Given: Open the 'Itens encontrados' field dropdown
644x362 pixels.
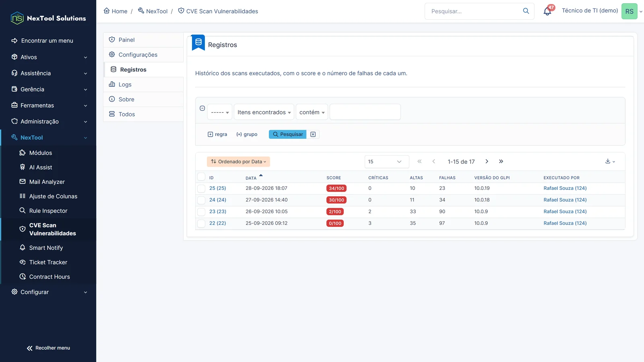Looking at the screenshot, I should (x=264, y=112).
